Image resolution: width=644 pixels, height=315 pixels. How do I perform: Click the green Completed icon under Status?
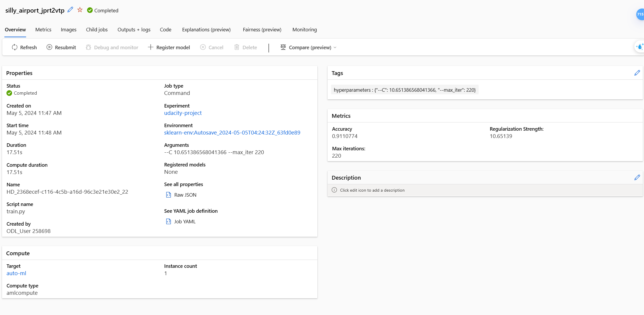click(x=9, y=93)
